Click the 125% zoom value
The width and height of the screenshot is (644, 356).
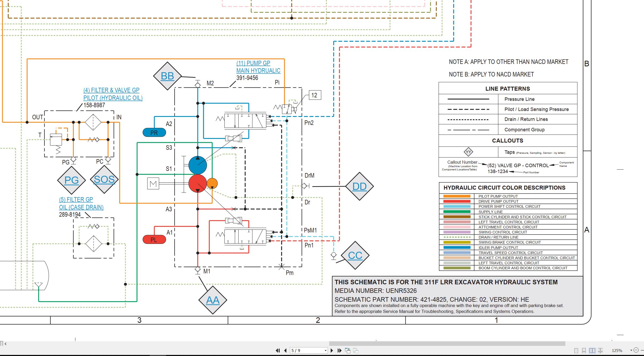(x=617, y=350)
